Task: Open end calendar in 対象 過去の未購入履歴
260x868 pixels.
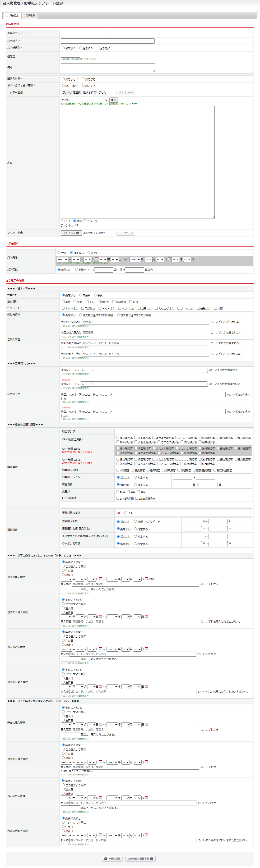Action: click(146, 616)
